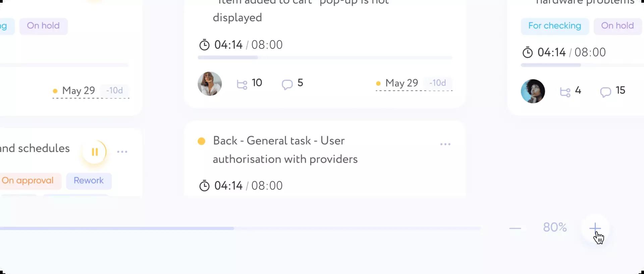Open comments icon showing 15
Screen dimensions: 644x274
click(x=605, y=91)
